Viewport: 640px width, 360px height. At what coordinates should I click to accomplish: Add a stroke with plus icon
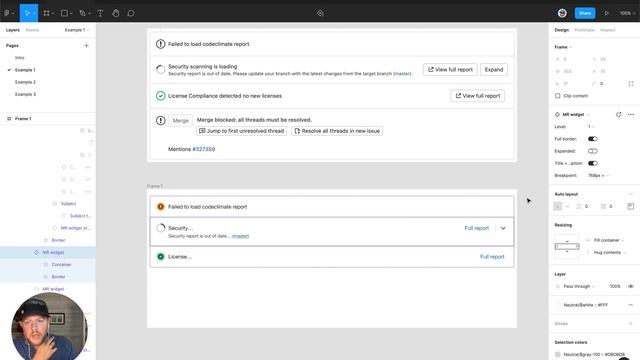631,324
